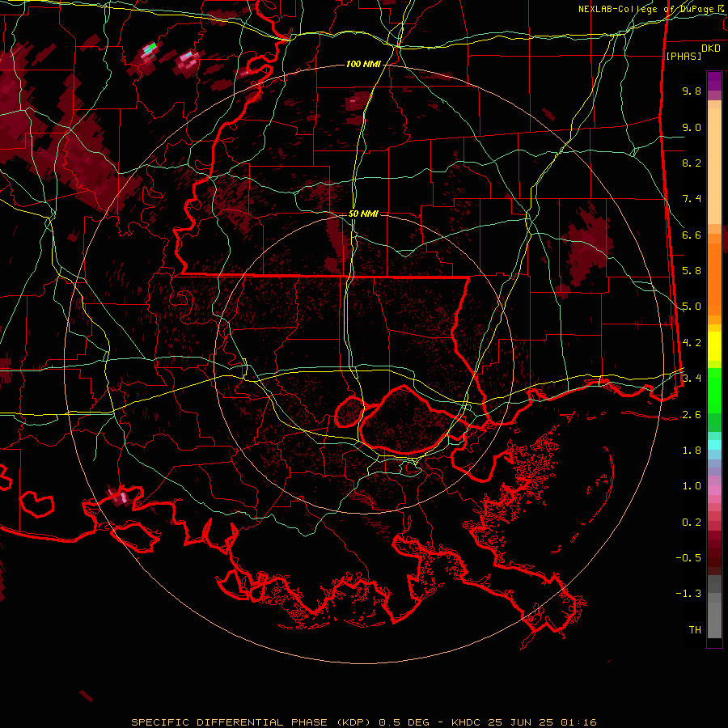Click the 5.8 scale value

692,271
